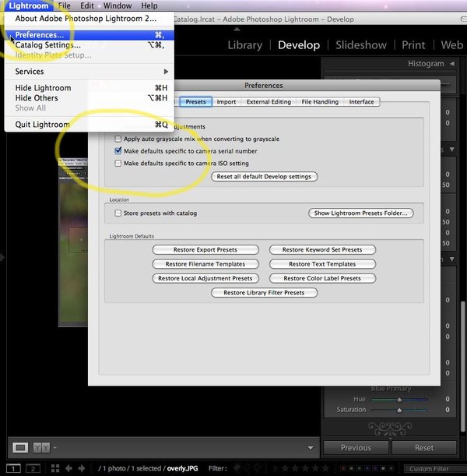Choose Preferences... from Lightroom menu

click(x=40, y=35)
